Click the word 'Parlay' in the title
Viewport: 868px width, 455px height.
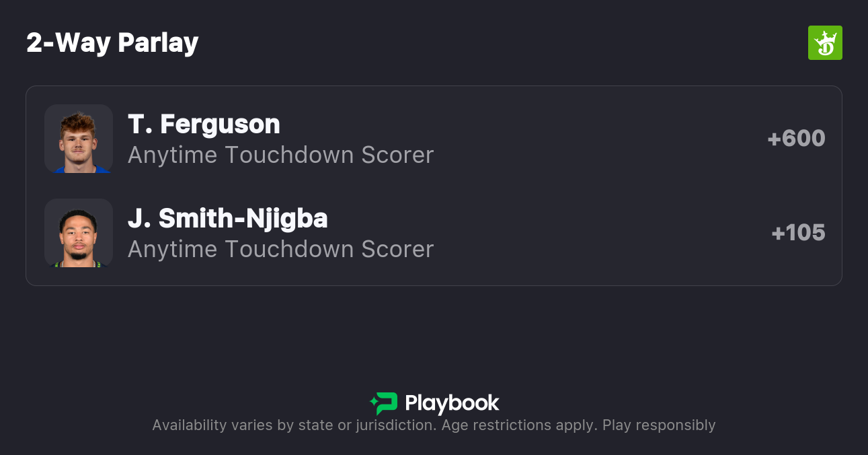(x=158, y=43)
